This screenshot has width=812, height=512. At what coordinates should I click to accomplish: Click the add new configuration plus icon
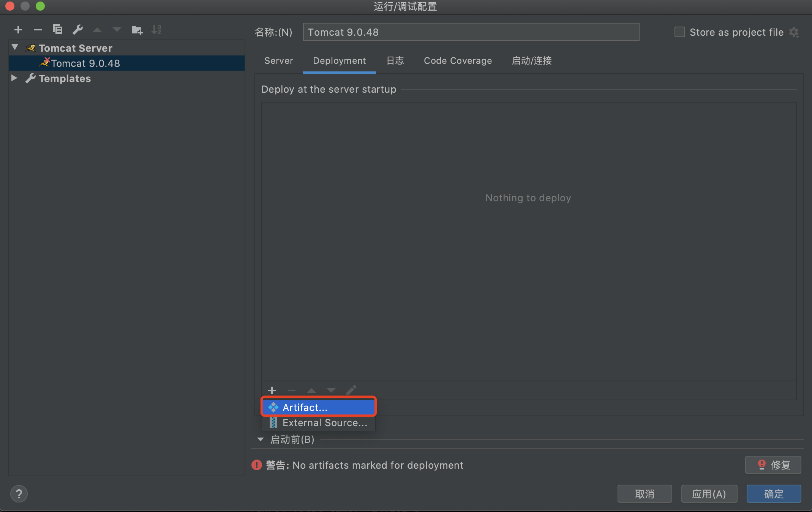[x=18, y=30]
